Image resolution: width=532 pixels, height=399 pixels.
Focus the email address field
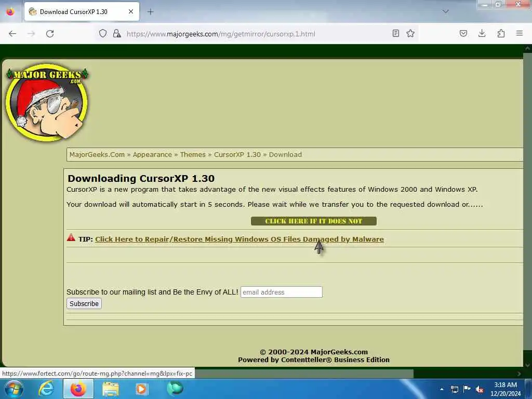click(281, 292)
